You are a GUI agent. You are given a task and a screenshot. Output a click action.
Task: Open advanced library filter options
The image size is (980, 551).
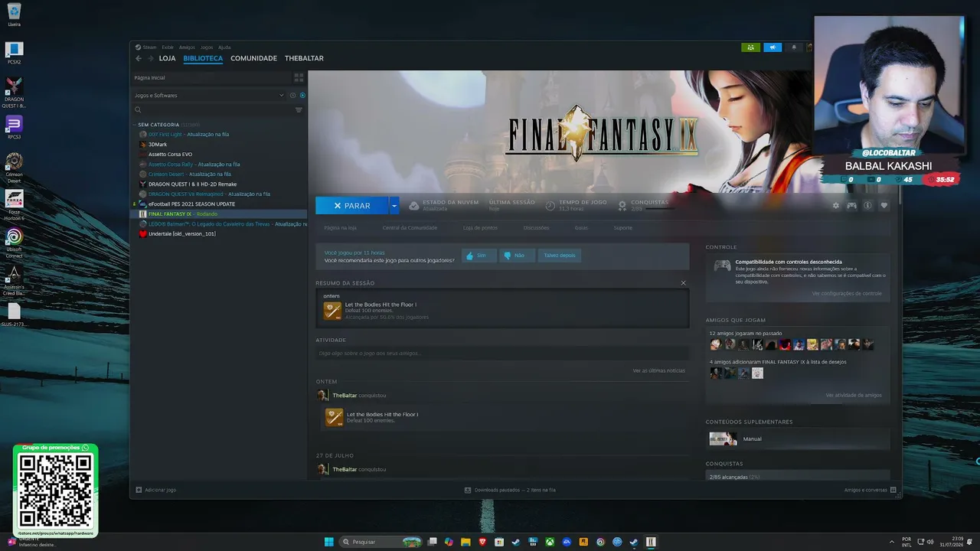[x=299, y=110]
